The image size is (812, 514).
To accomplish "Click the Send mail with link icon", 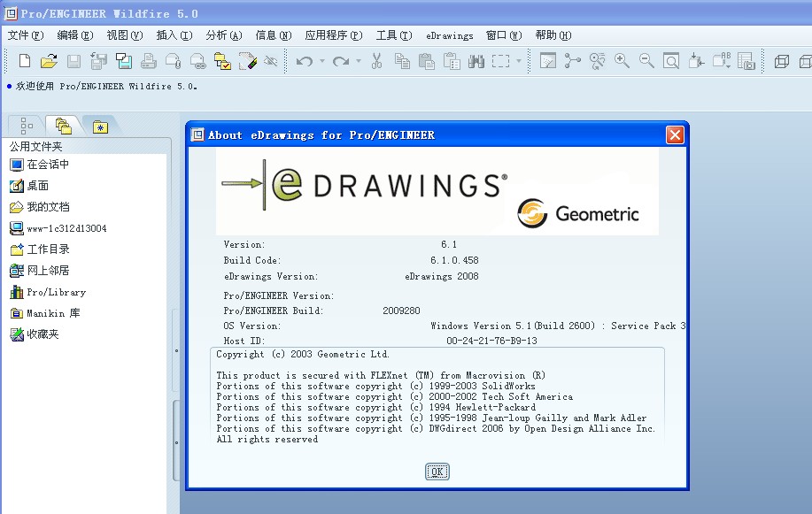I will (197, 61).
